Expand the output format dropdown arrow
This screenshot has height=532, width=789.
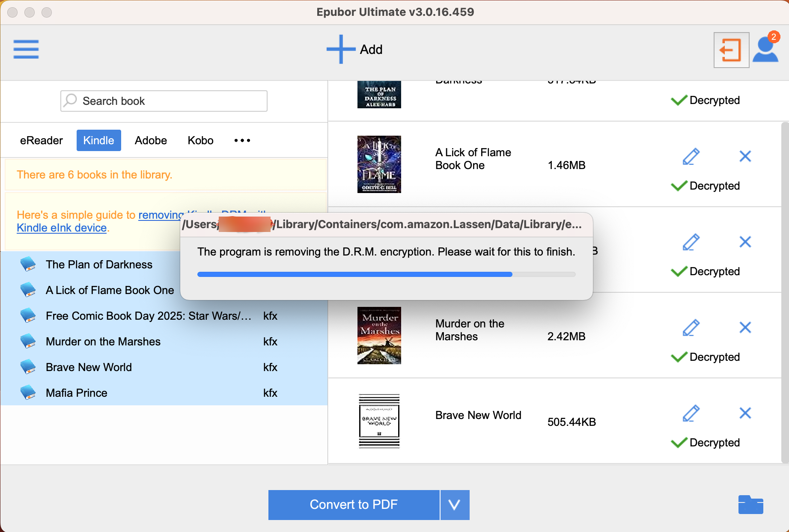pyautogui.click(x=455, y=505)
